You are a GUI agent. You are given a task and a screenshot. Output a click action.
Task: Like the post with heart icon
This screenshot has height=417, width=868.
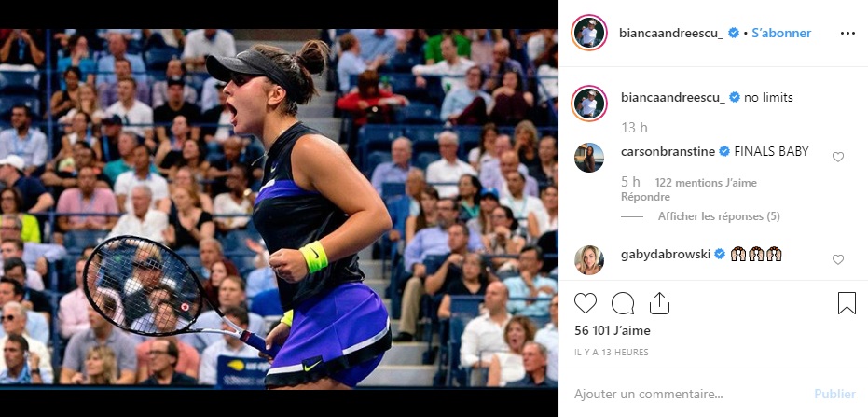point(586,303)
